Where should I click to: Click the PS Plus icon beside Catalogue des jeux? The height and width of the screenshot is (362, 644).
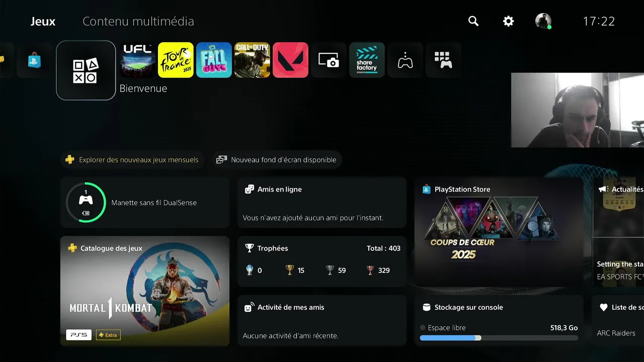[72, 248]
